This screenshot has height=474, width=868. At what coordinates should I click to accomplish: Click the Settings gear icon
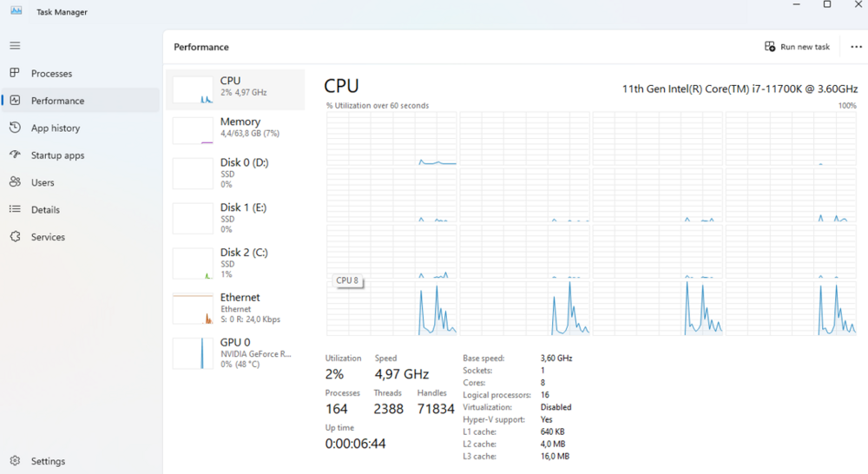(x=15, y=461)
